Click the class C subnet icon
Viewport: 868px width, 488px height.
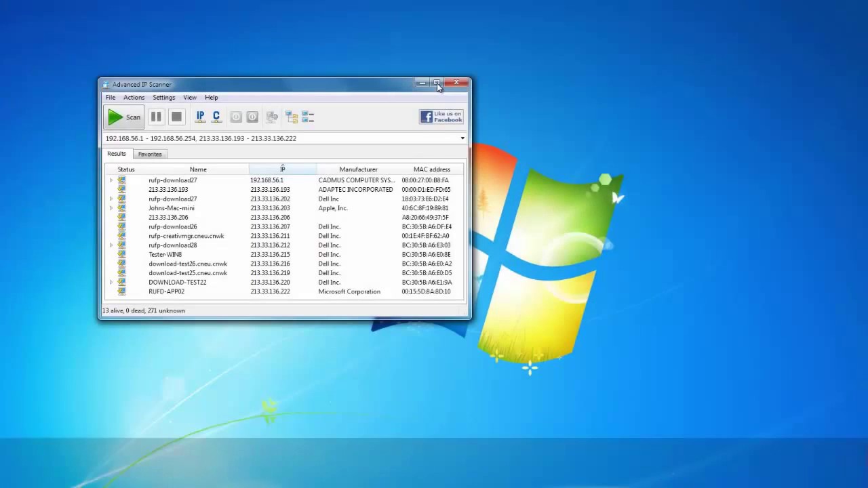pyautogui.click(x=216, y=117)
